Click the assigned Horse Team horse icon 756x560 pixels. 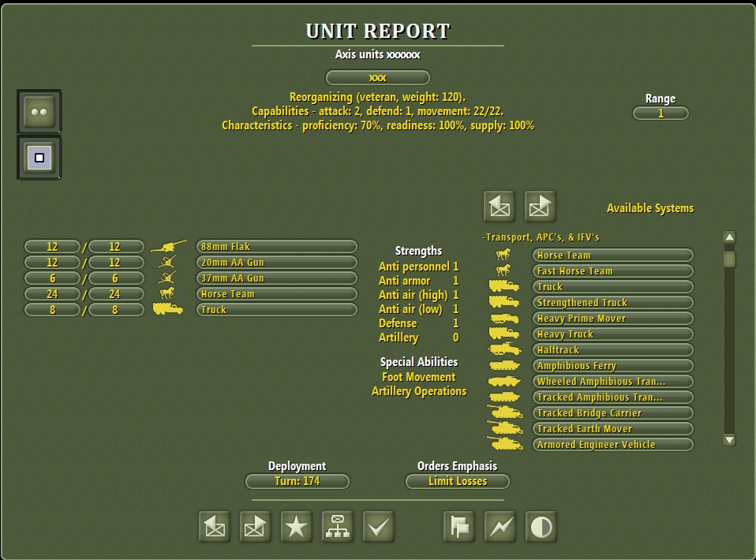[x=167, y=293]
